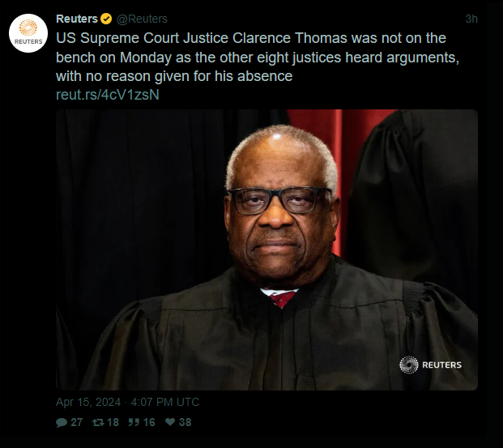This screenshot has height=448, width=503.
Task: Click the Apr 15, 2024 date
Action: (88, 402)
